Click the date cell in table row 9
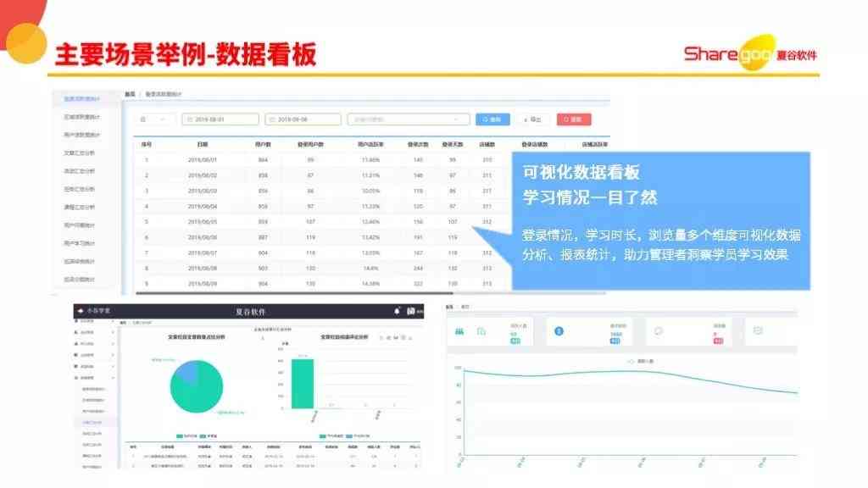The width and height of the screenshot is (868, 488). click(x=203, y=284)
